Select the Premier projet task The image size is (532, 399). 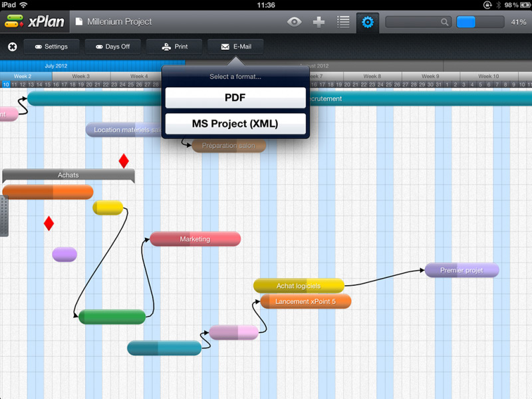[462, 270]
